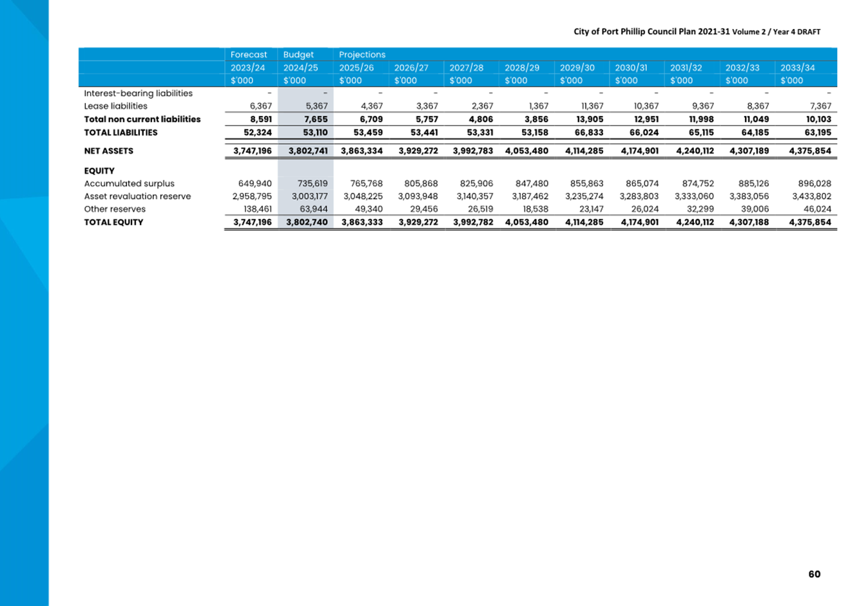Click net assets value 3,992,783
Image resolution: width=868 pixels, height=606 pixels.
coord(473,151)
